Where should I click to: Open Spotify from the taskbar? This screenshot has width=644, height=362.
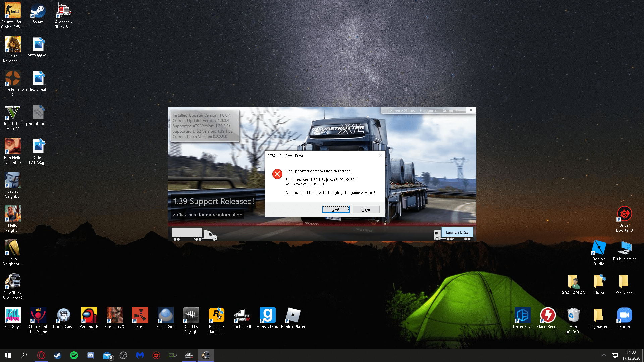[x=74, y=355]
